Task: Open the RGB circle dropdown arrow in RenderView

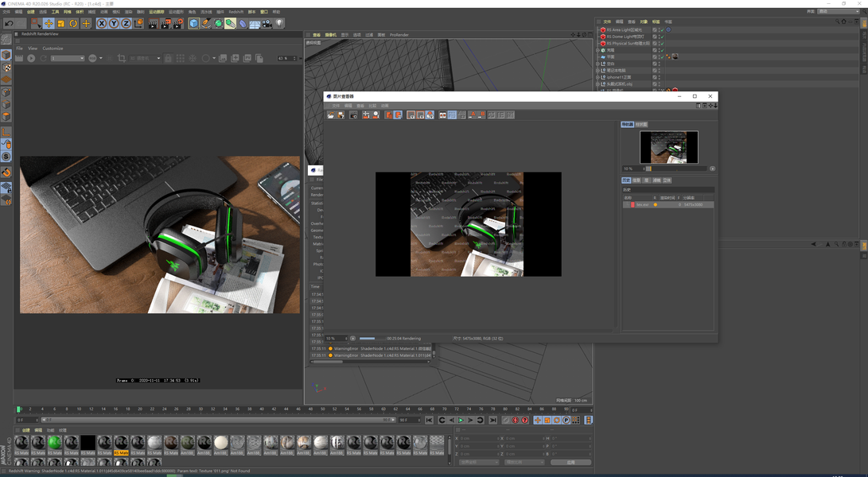Action: point(101,58)
